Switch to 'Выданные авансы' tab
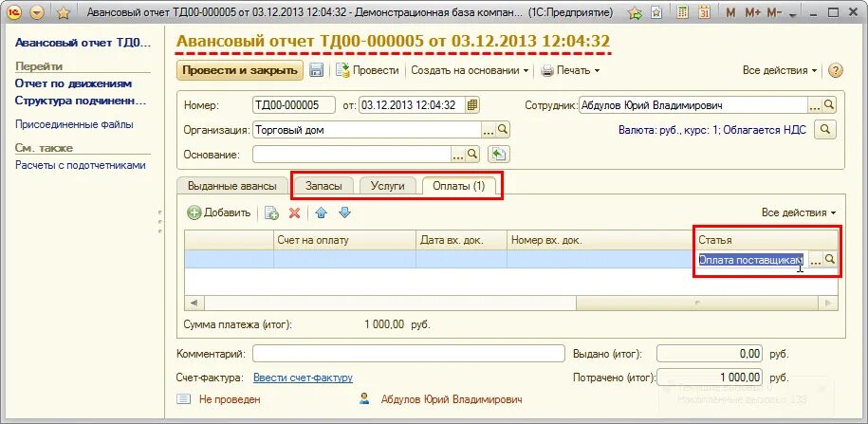Image resolution: width=868 pixels, height=424 pixels. (x=232, y=186)
